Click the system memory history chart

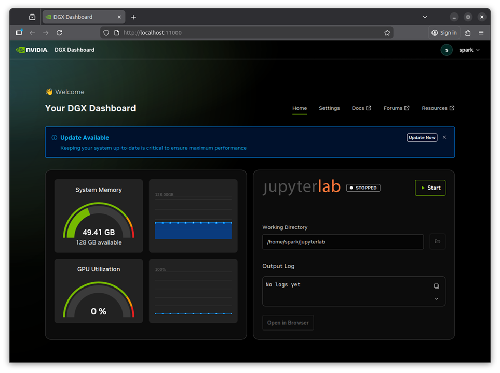pos(193,216)
